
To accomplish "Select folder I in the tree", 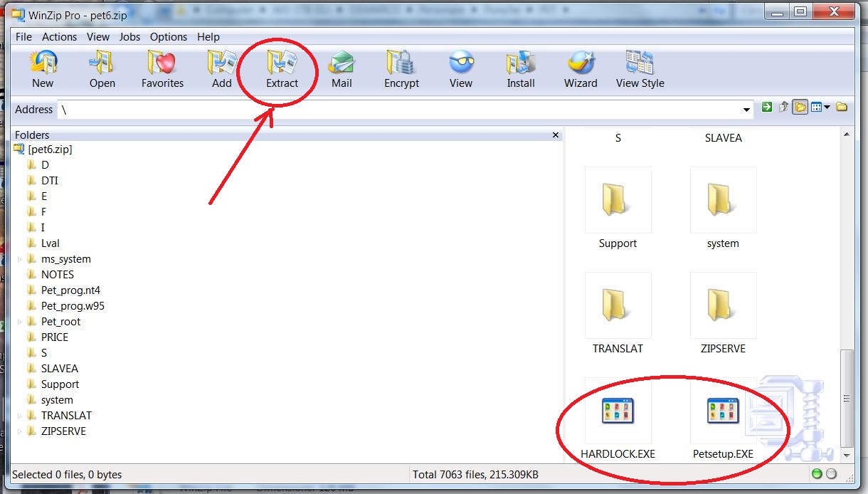I will (43, 228).
